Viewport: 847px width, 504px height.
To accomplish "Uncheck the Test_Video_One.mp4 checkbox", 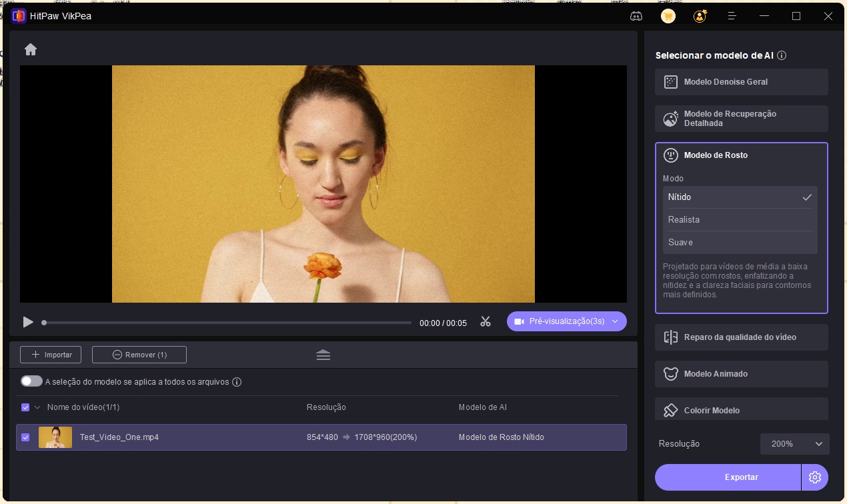I will [25, 437].
